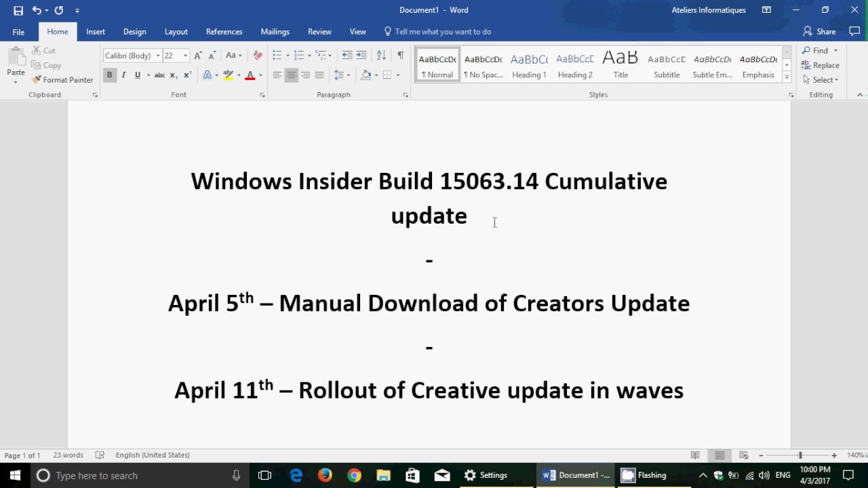This screenshot has height=488, width=868.
Task: Toggle Show/Hide paragraph marks
Action: (401, 56)
